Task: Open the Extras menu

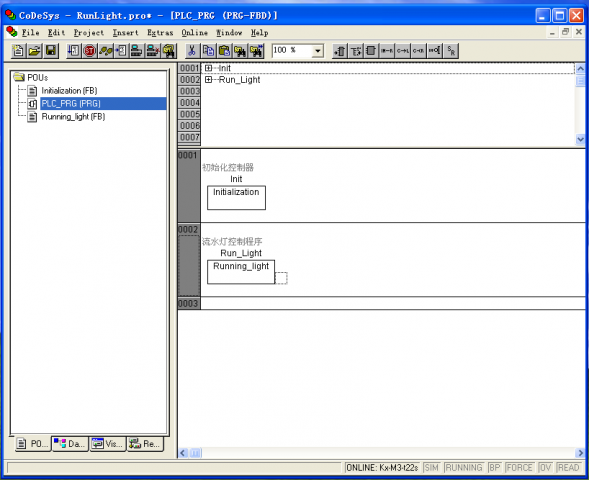Action: pos(160,33)
